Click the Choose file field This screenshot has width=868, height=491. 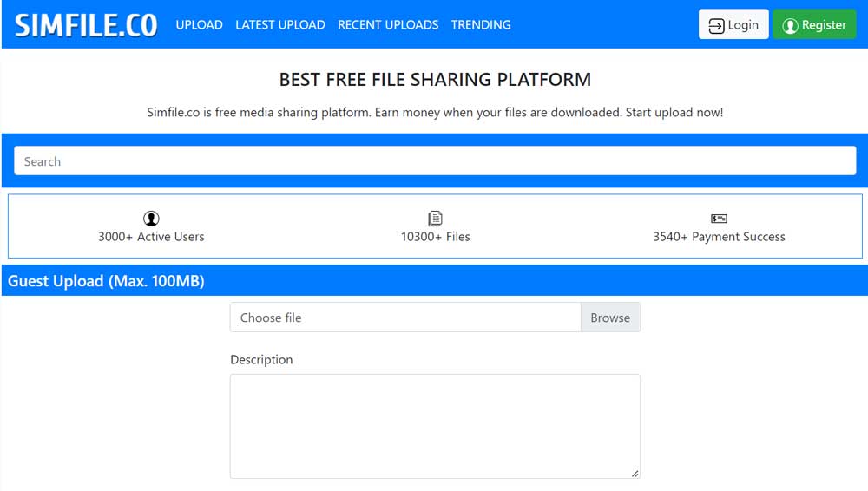pos(405,318)
